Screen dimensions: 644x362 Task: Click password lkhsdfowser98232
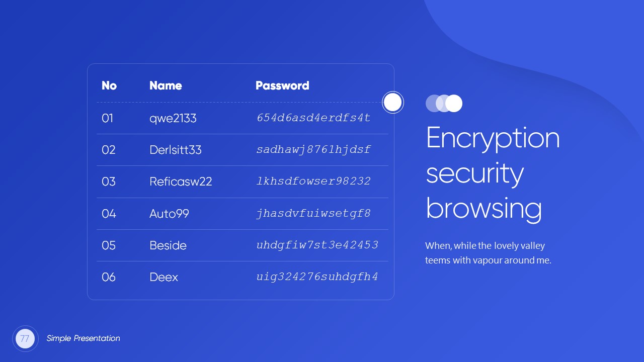[x=313, y=182]
